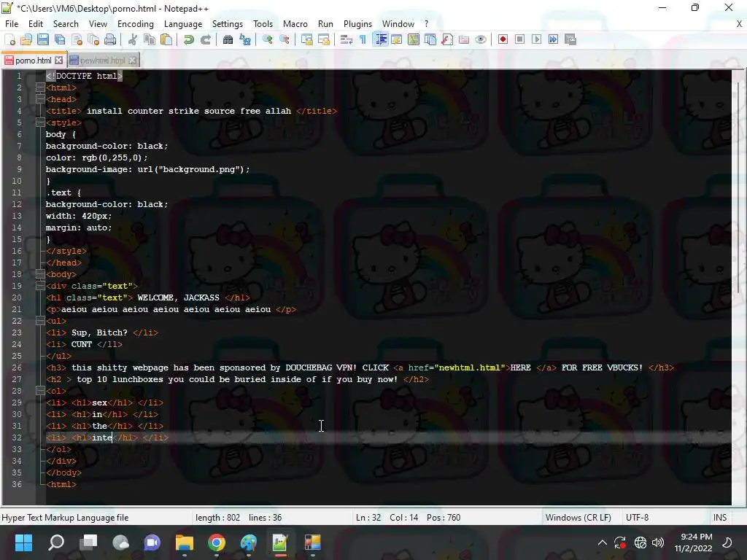Click Run Macro Multiple Times icon

click(x=553, y=39)
